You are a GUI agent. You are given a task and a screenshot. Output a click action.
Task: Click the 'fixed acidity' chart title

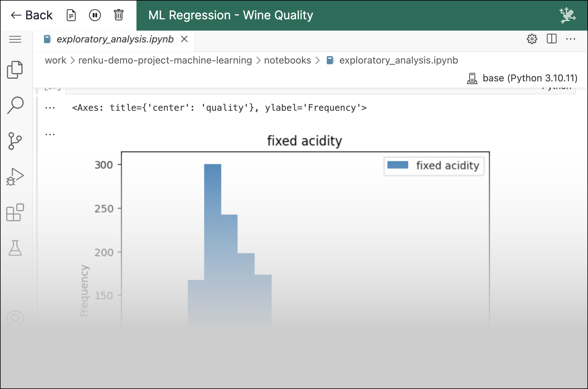[304, 140]
